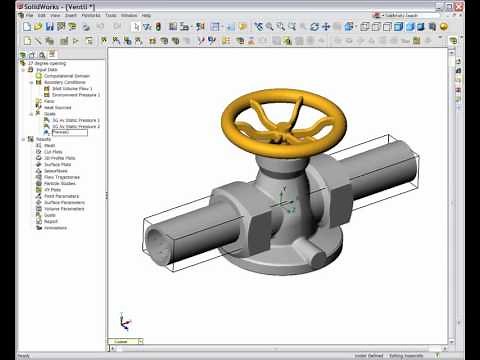Open the ConfigurationManager tab icon

(x=42, y=55)
